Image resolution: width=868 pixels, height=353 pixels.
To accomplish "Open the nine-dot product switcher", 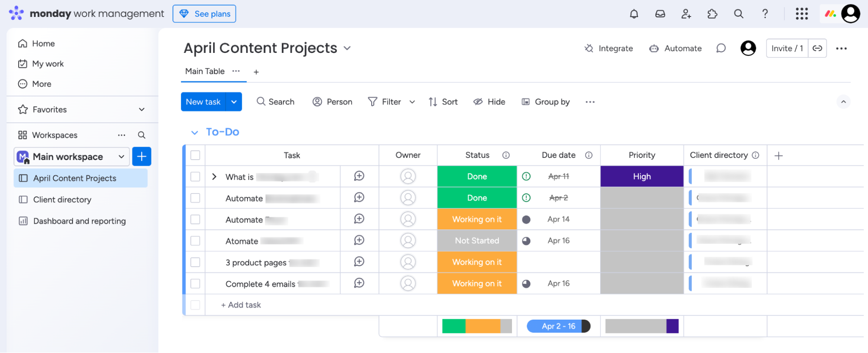I will coord(802,14).
